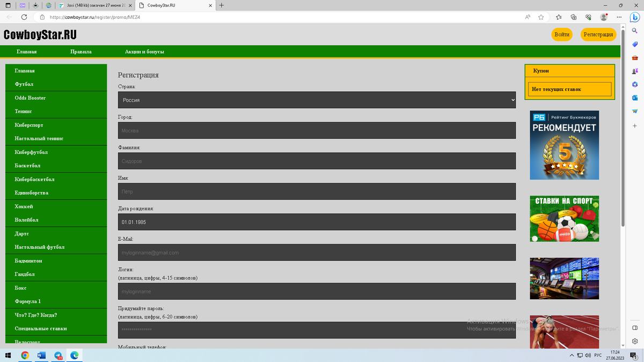Screen dimensions: 644x362
Task: Select Формула 1 in the left sidebar
Action: [56, 301]
